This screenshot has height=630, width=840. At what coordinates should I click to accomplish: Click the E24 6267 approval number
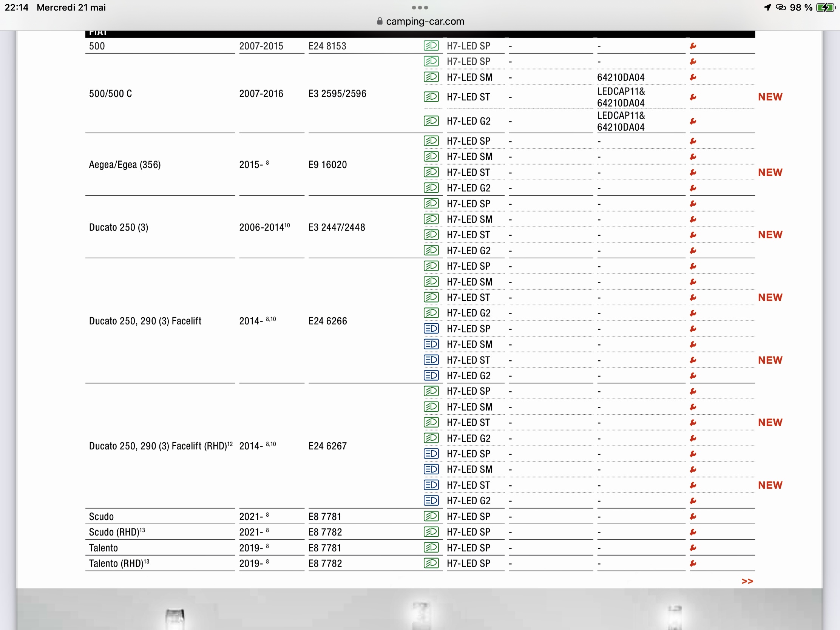tap(327, 446)
